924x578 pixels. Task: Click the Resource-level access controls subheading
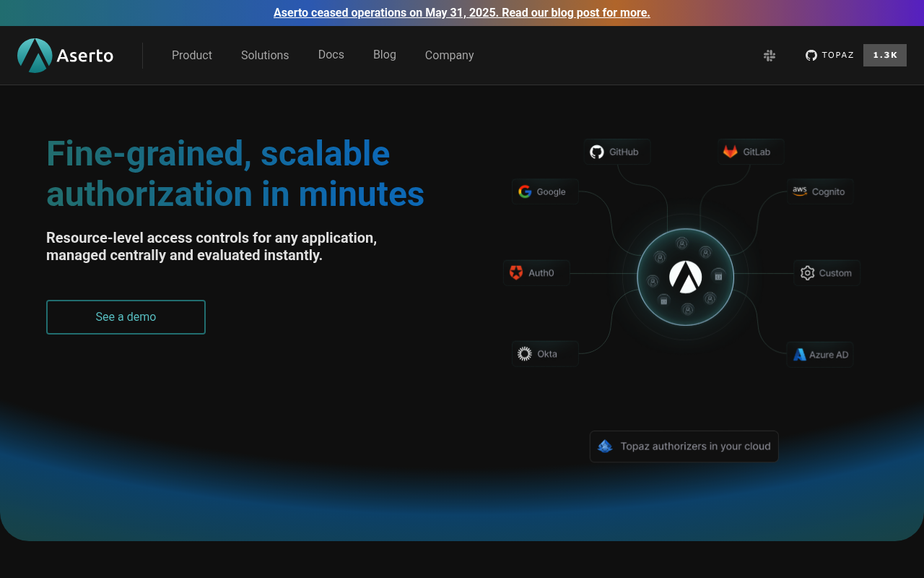pos(212,246)
